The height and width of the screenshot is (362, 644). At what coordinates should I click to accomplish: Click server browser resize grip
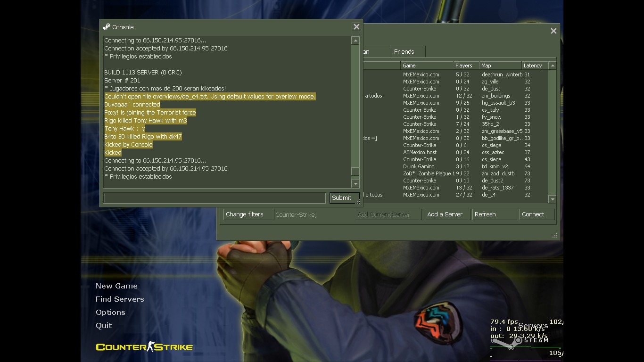pyautogui.click(x=555, y=235)
